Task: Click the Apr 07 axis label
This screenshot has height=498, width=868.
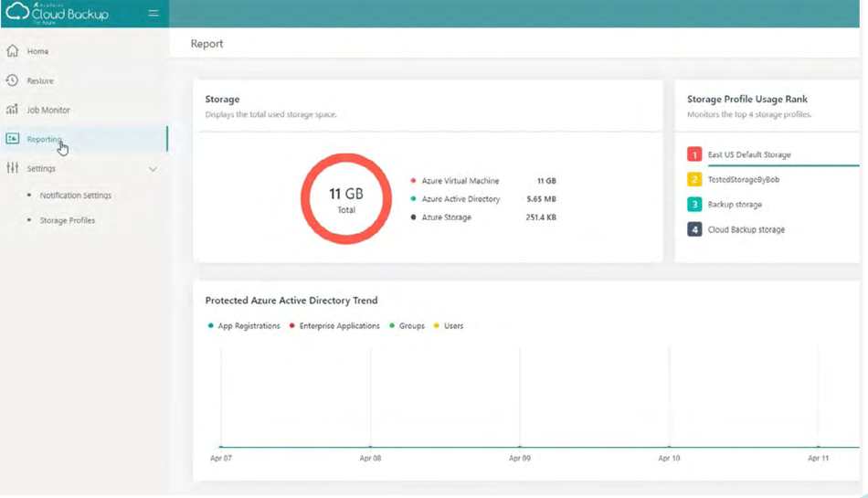Action: click(221, 458)
